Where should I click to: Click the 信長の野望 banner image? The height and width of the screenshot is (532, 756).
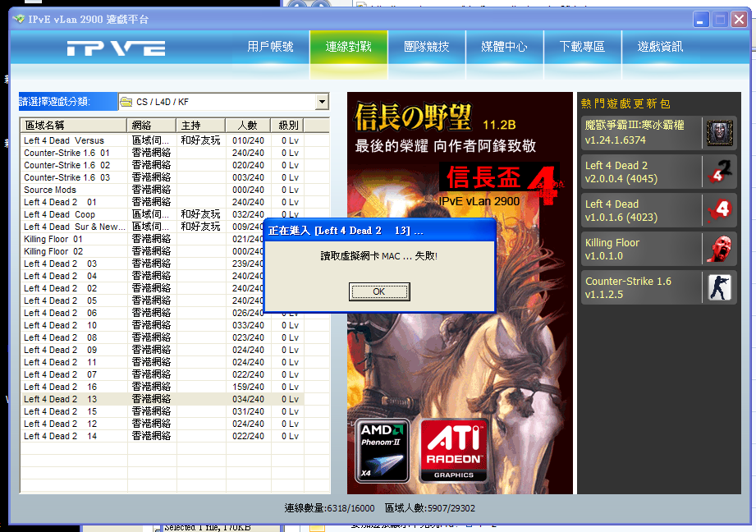pyautogui.click(x=460, y=345)
